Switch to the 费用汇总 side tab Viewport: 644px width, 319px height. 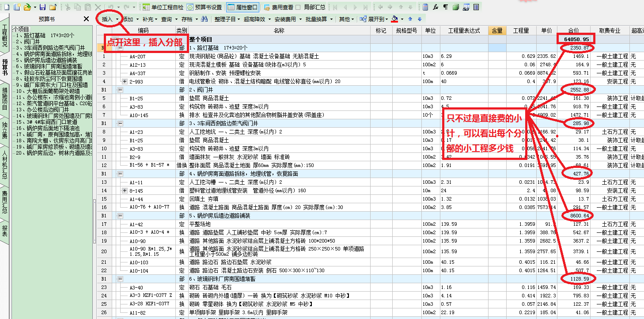(x=4, y=201)
